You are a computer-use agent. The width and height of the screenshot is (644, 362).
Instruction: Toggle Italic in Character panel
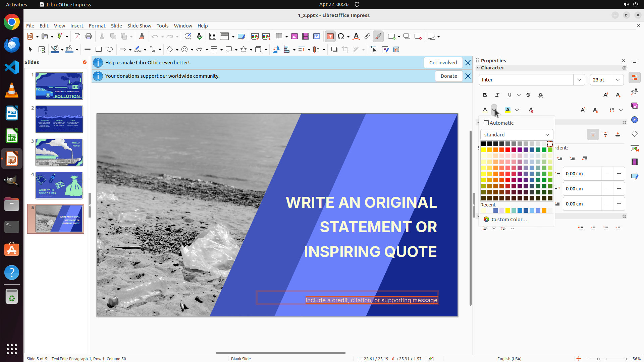tap(497, 95)
